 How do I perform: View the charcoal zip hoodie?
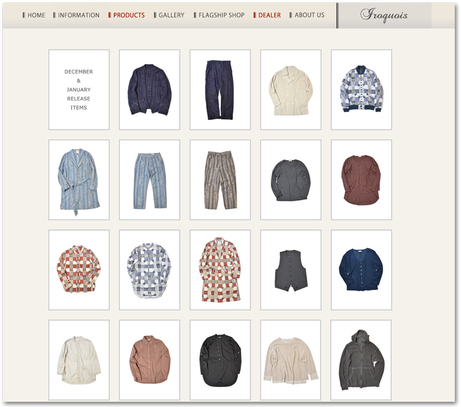(x=361, y=360)
